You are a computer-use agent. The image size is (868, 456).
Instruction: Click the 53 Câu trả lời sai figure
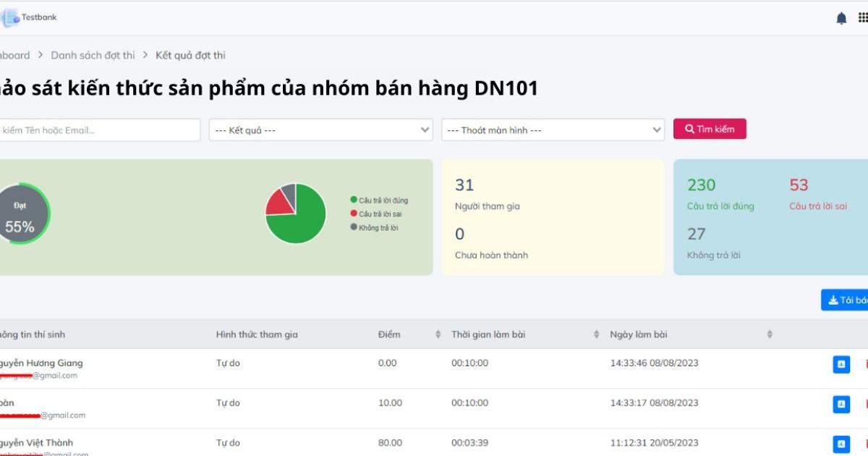coord(799,185)
